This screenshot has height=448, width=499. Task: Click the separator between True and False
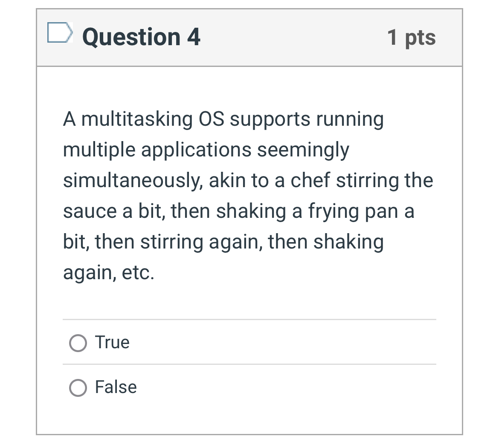[249, 364]
